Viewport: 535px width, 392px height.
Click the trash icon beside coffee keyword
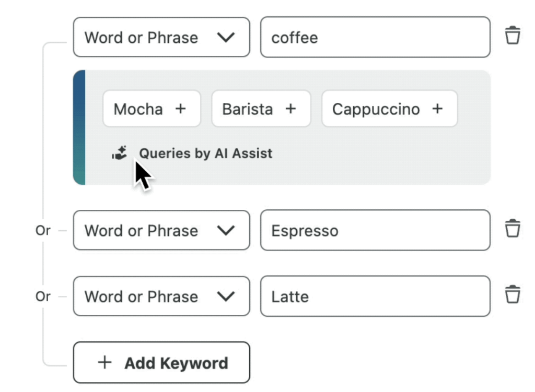(513, 35)
